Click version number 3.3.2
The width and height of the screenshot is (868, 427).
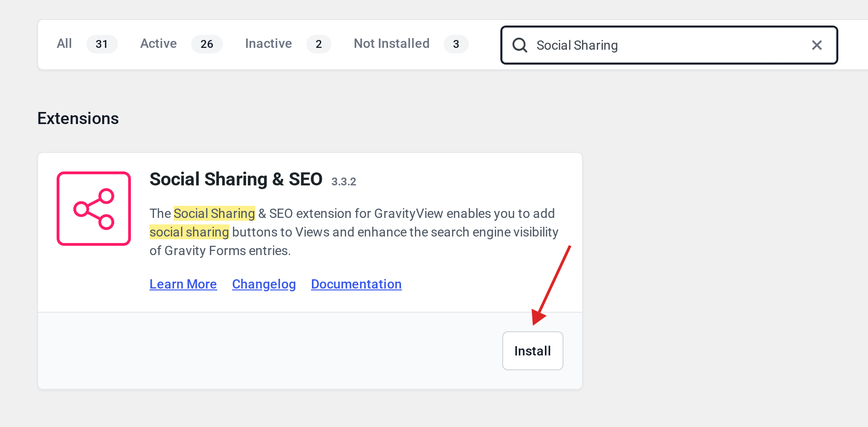point(343,182)
